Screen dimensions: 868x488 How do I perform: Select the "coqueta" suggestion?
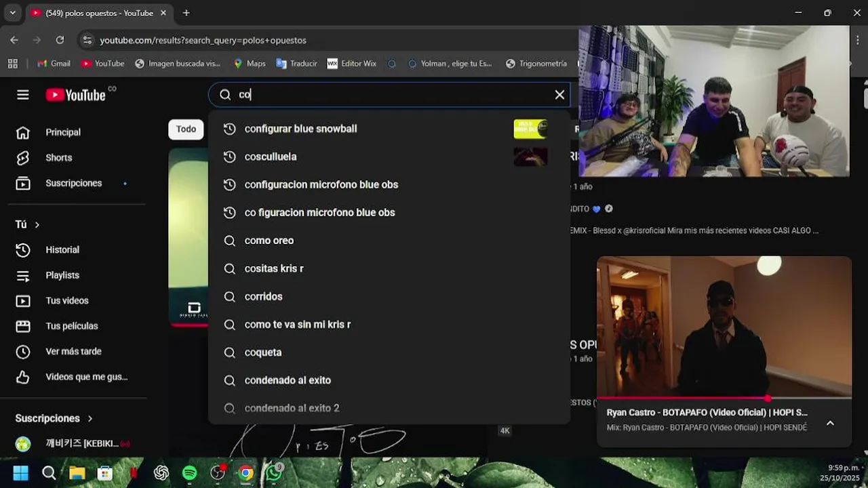(x=389, y=352)
